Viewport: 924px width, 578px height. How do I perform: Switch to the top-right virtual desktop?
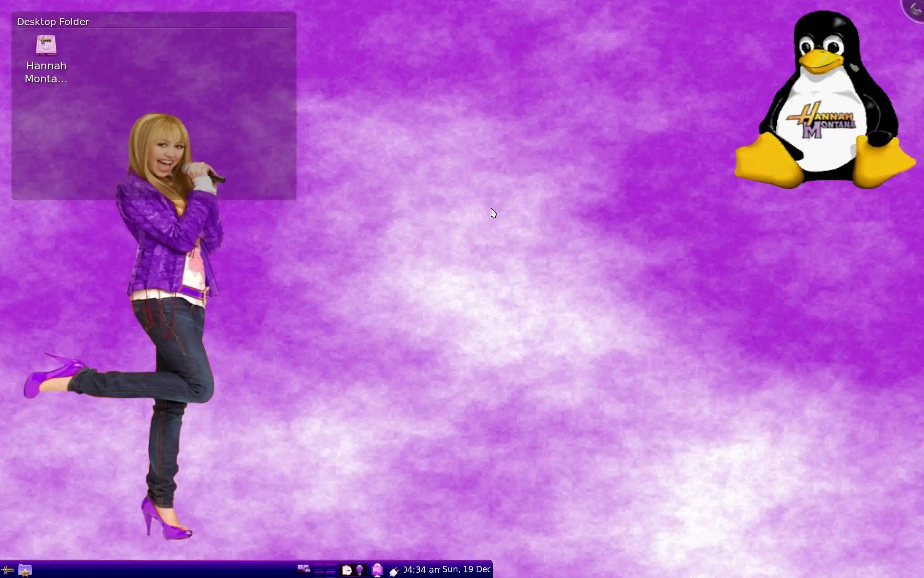331,565
